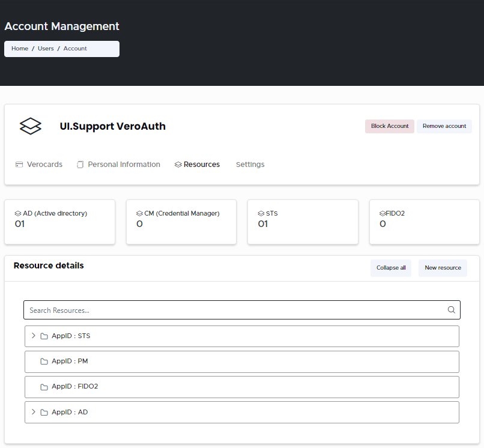Expand the AppID : STS chevron
Viewport: 484px width, 448px height.
click(34, 336)
